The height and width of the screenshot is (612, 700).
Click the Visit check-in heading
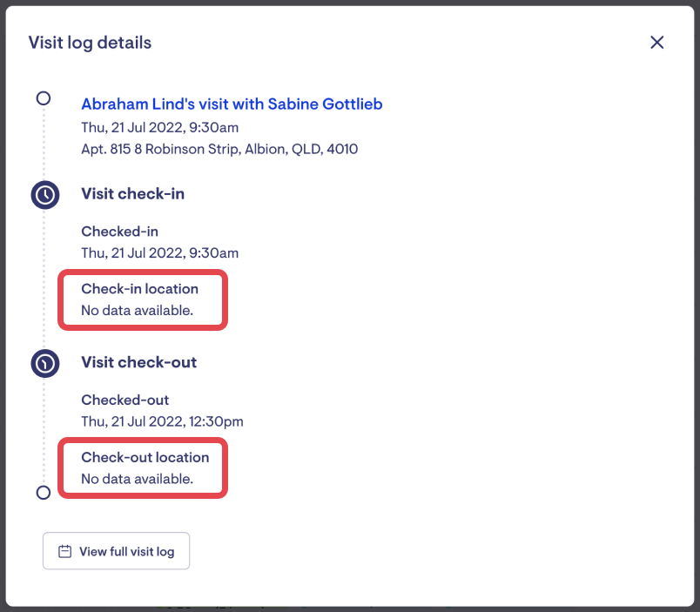(x=132, y=194)
